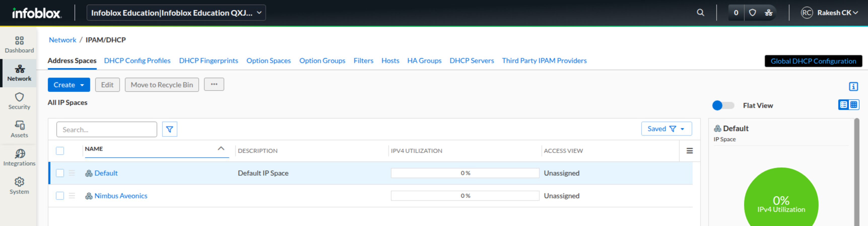Viewport: 868px width, 226px height.
Task: Click the 'Default IP Space' description cell
Action: [263, 173]
